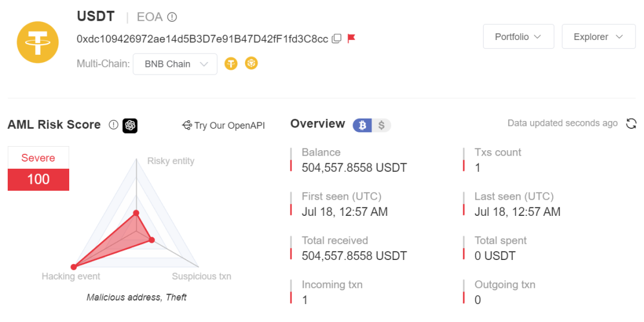
Task: Select the wallet address text
Action: [x=203, y=39]
